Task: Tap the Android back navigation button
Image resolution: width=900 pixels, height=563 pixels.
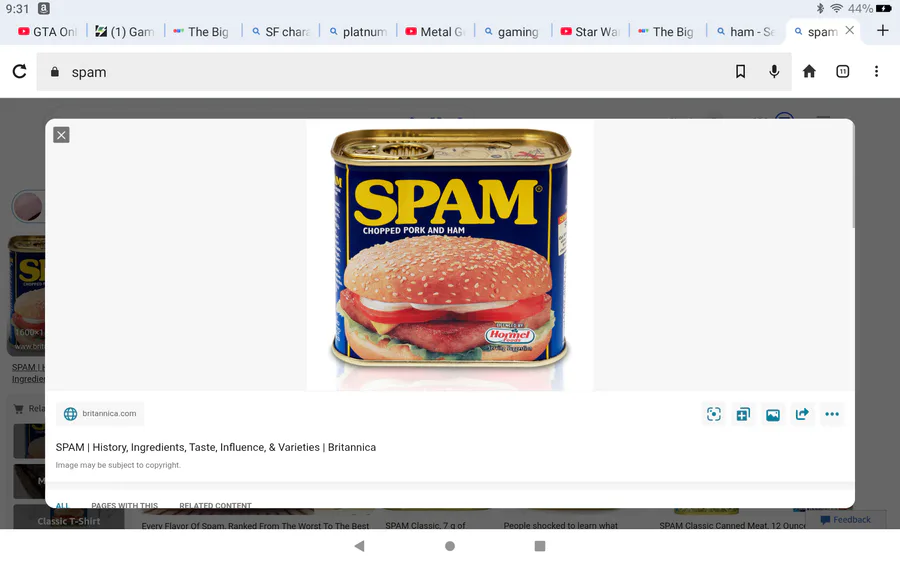Action: [x=359, y=546]
